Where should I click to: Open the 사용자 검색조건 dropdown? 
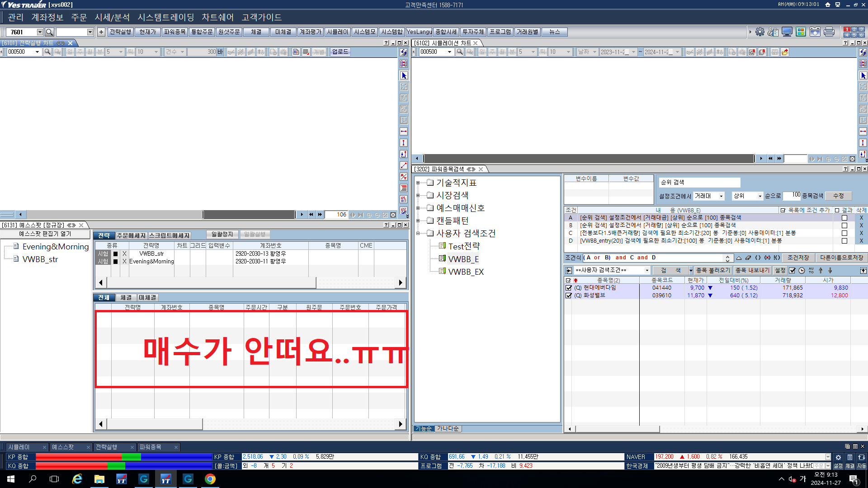647,271
